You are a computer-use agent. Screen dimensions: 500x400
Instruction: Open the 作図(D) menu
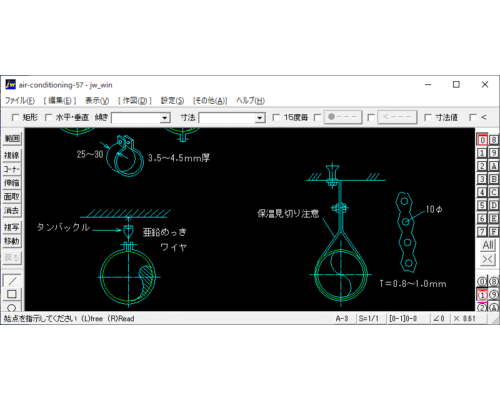(135, 100)
